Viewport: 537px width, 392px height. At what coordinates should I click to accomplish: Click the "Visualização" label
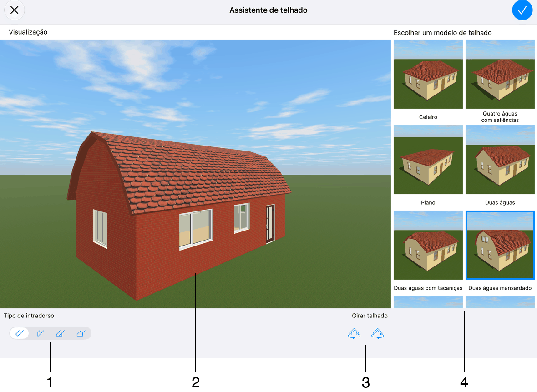[28, 32]
